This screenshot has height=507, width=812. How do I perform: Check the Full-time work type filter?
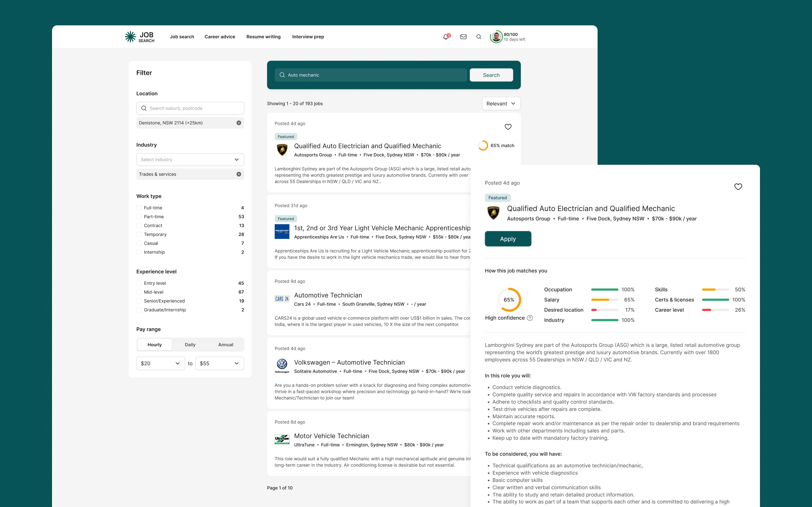coord(139,208)
